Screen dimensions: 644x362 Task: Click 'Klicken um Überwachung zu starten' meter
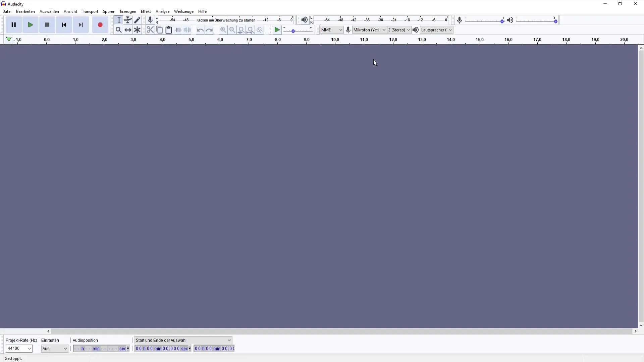226,20
